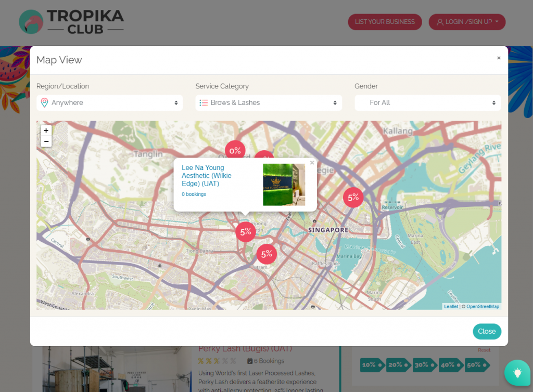Select the 20% discount tag filter
533x392 pixels.
(398, 365)
